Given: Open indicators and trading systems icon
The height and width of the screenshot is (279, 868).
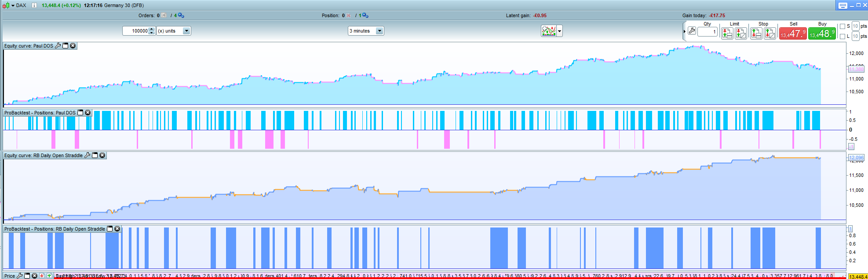Looking at the screenshot, I should 549,31.
